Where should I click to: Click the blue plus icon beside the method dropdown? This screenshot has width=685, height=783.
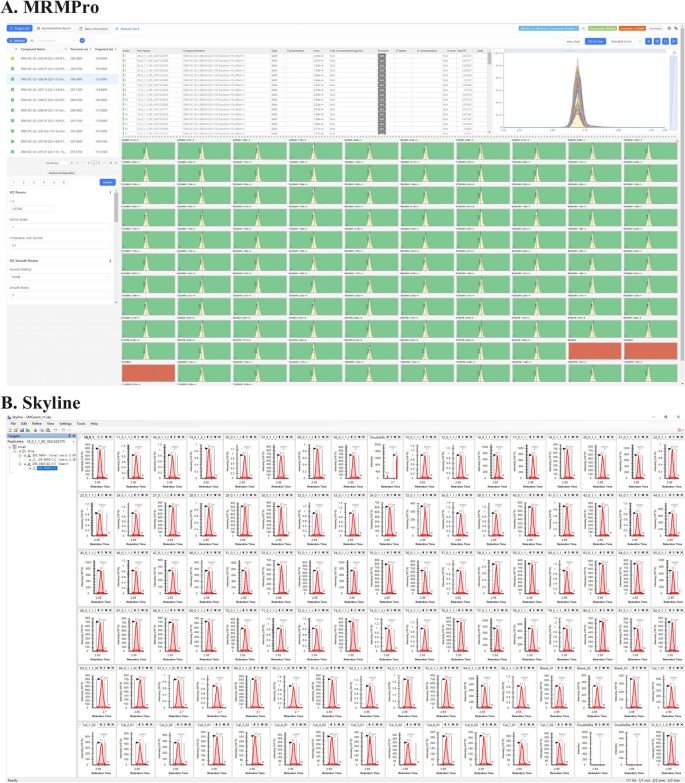tap(82, 40)
